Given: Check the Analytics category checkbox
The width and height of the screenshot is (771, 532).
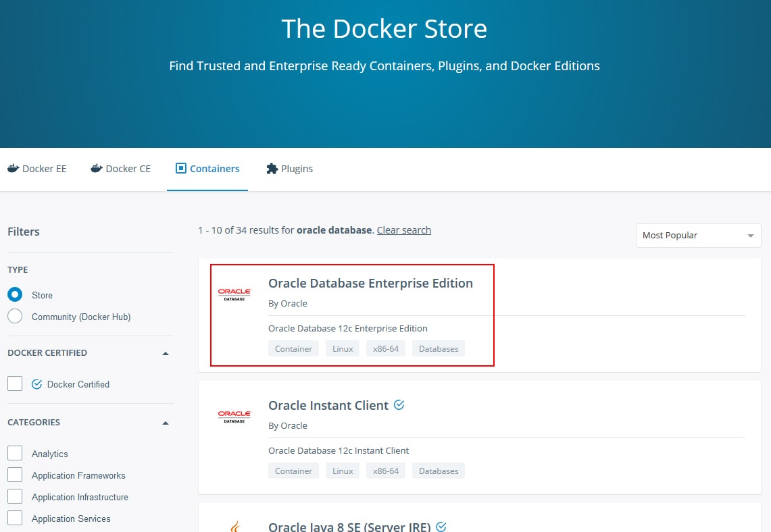Looking at the screenshot, I should coord(15,454).
